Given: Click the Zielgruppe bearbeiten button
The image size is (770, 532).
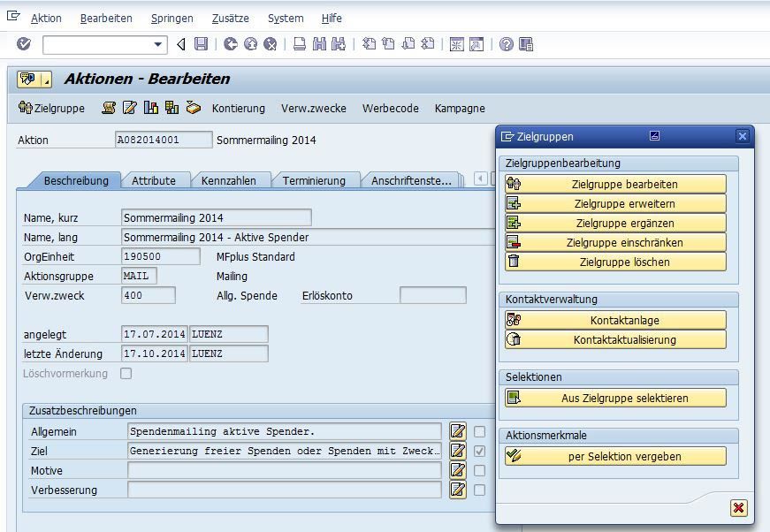Looking at the screenshot, I should [615, 184].
